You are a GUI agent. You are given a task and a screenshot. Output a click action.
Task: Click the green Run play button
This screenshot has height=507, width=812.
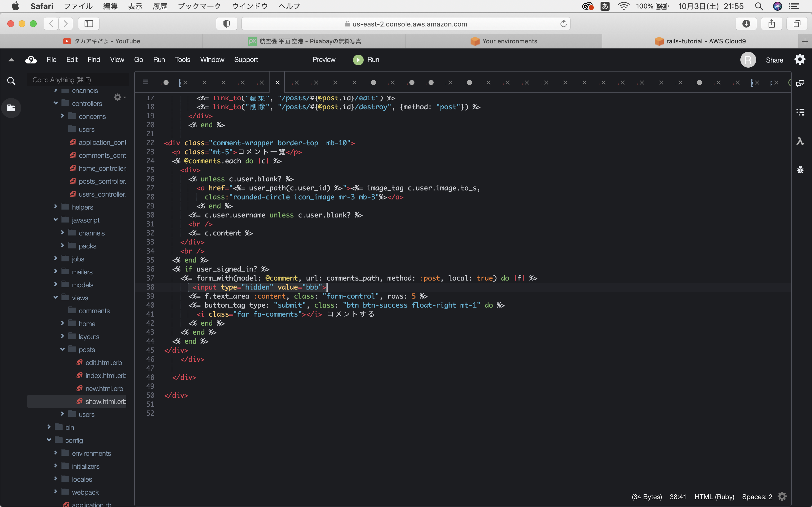[x=358, y=60]
